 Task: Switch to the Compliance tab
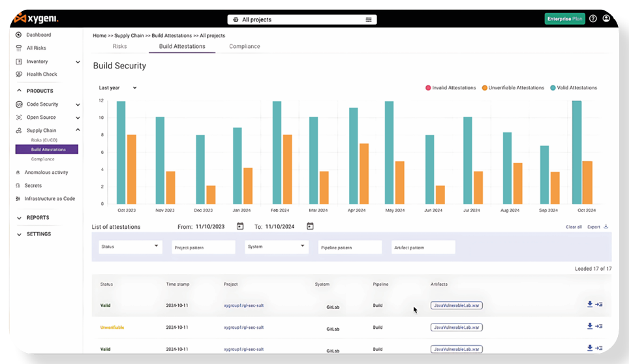pos(245,46)
